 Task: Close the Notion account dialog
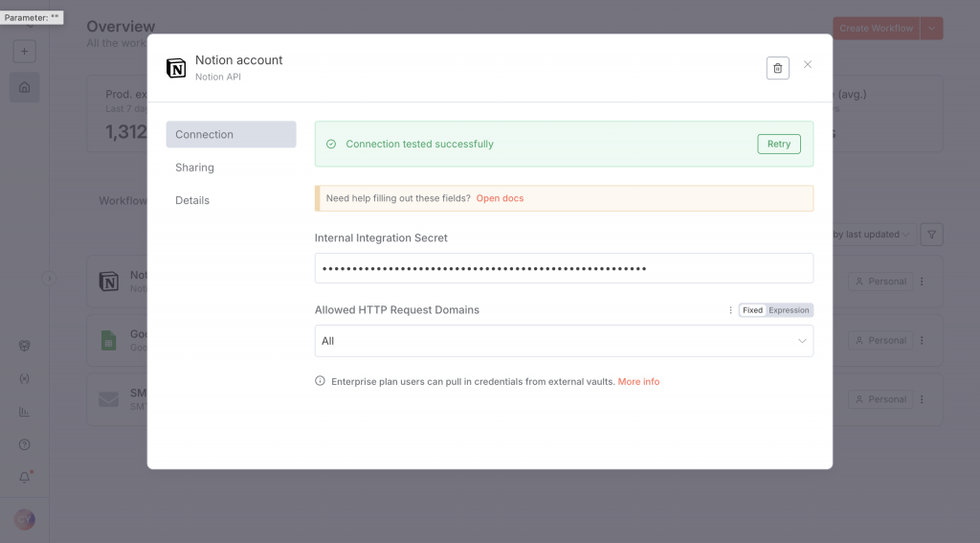(808, 65)
